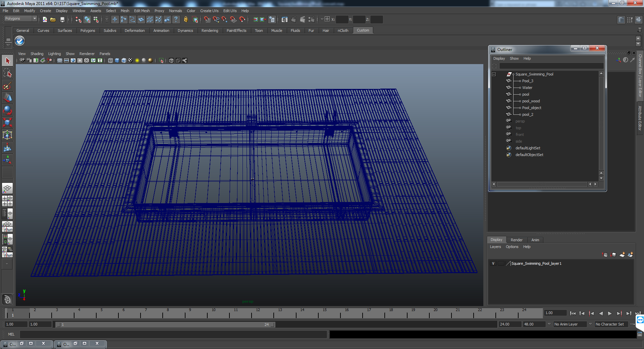Open the viewport Shading menu
Image resolution: width=644 pixels, height=349 pixels.
point(37,54)
